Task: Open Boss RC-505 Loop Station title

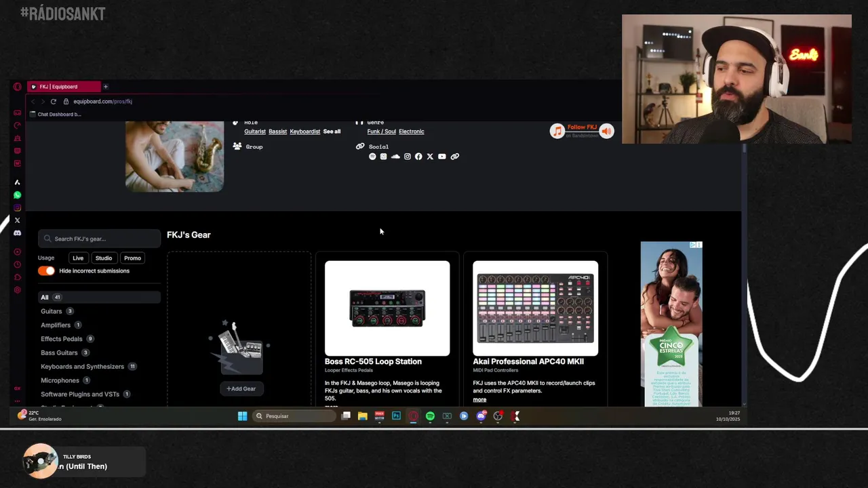Action: pos(373,362)
